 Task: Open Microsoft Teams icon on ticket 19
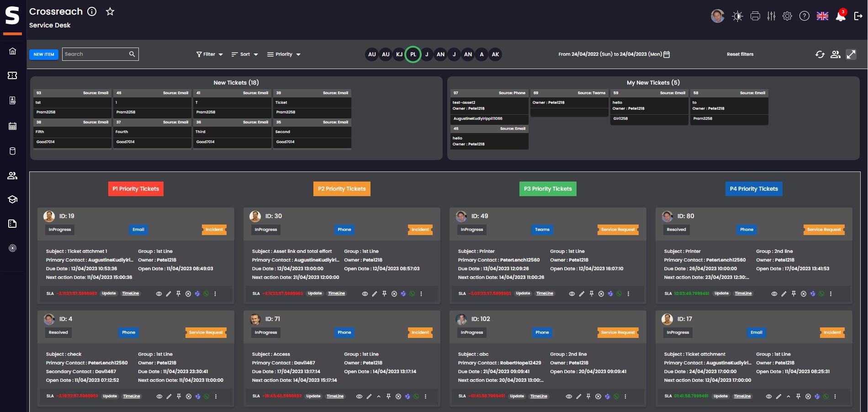[x=197, y=294]
